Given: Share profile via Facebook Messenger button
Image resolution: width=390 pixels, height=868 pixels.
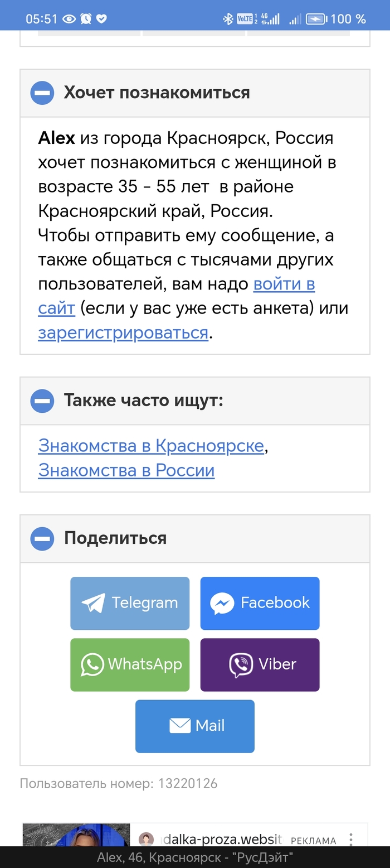Looking at the screenshot, I should [260, 603].
